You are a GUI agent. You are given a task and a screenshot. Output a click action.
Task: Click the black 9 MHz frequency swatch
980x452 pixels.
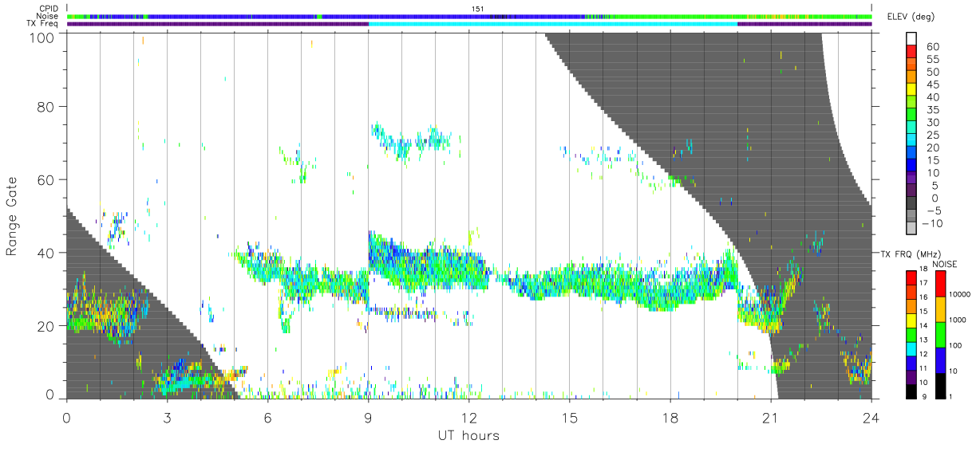coord(911,391)
